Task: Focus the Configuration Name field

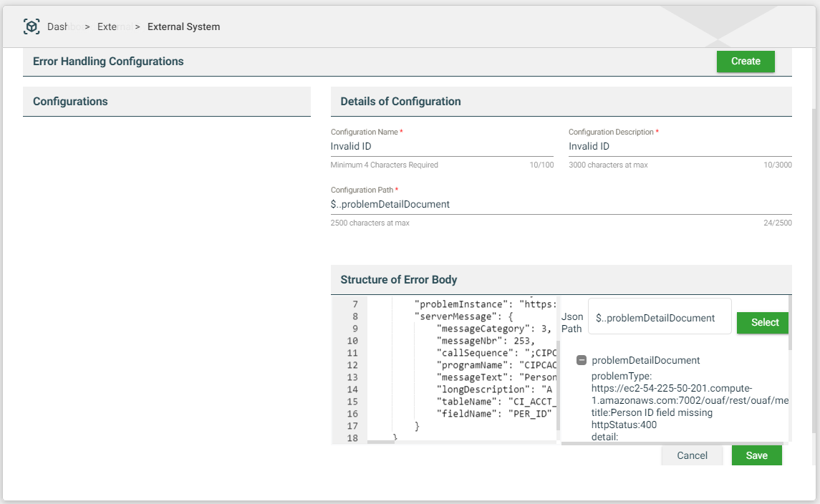Action: coord(441,146)
